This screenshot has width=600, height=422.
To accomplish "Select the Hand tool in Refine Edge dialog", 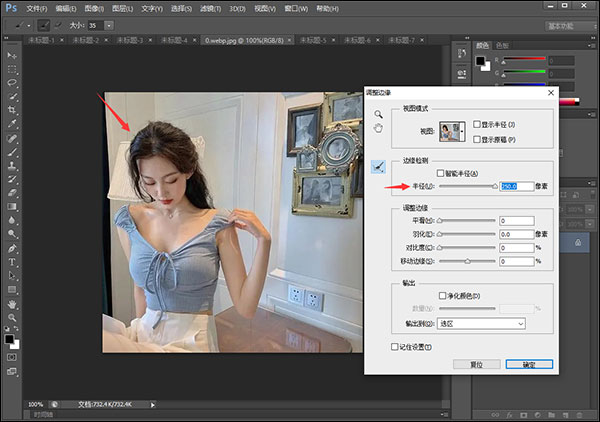I will (378, 127).
